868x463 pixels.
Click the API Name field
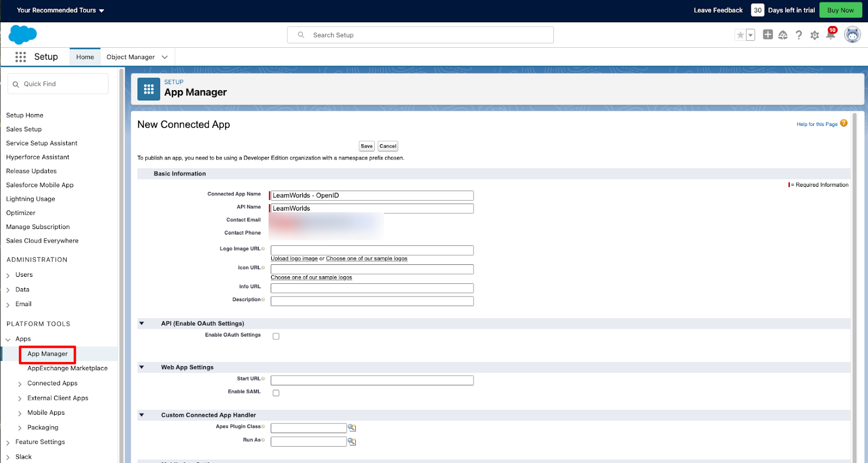click(x=372, y=208)
